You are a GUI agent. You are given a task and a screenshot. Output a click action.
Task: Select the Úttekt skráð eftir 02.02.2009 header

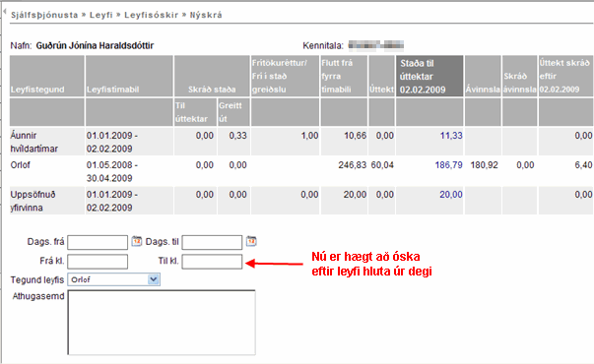pos(565,76)
